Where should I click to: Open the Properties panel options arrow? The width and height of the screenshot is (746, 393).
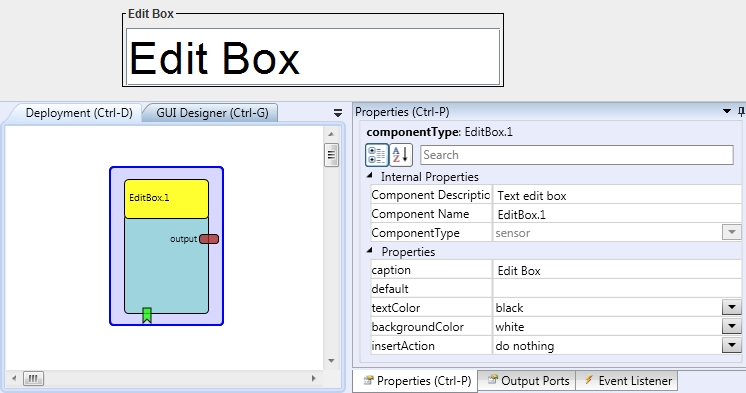coord(726,111)
